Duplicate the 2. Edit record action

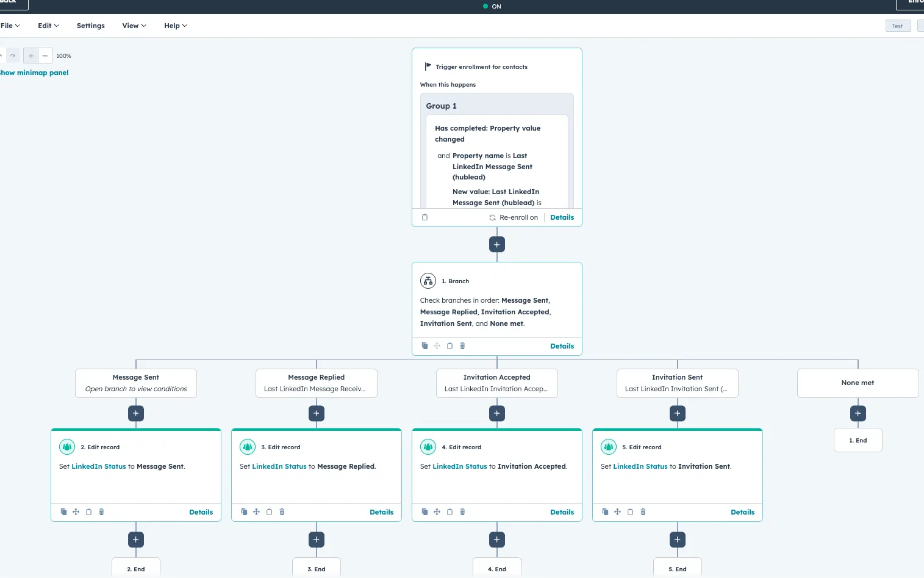click(63, 511)
